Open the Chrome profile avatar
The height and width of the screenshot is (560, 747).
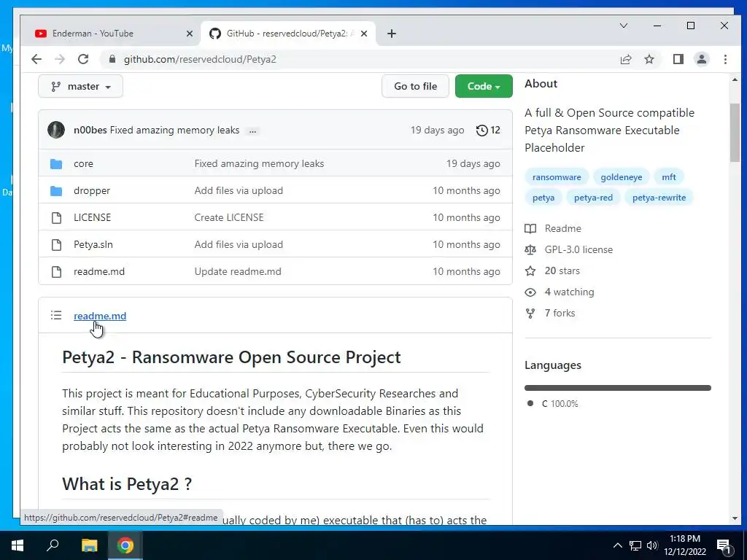701,59
